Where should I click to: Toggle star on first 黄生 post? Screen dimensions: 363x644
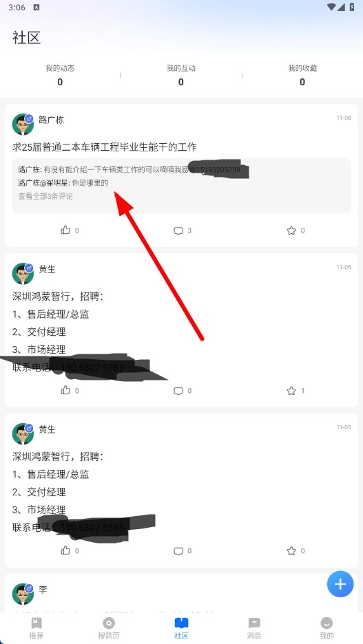tap(291, 391)
